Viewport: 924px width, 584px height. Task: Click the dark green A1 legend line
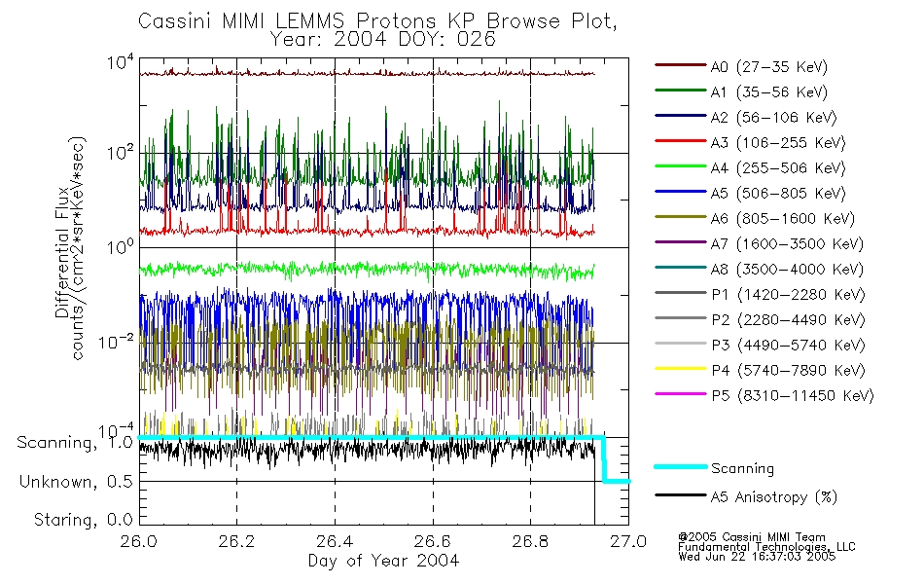(x=680, y=91)
